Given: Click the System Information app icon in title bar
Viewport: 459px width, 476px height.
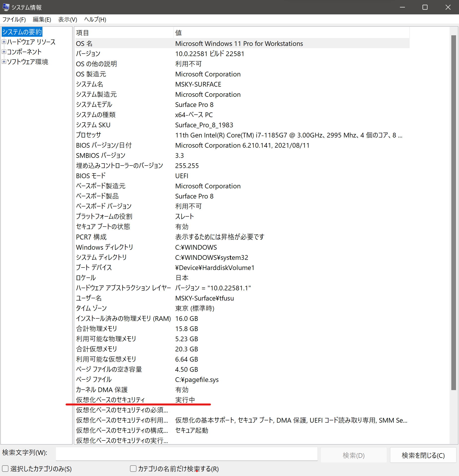Looking at the screenshot, I should [6, 7].
